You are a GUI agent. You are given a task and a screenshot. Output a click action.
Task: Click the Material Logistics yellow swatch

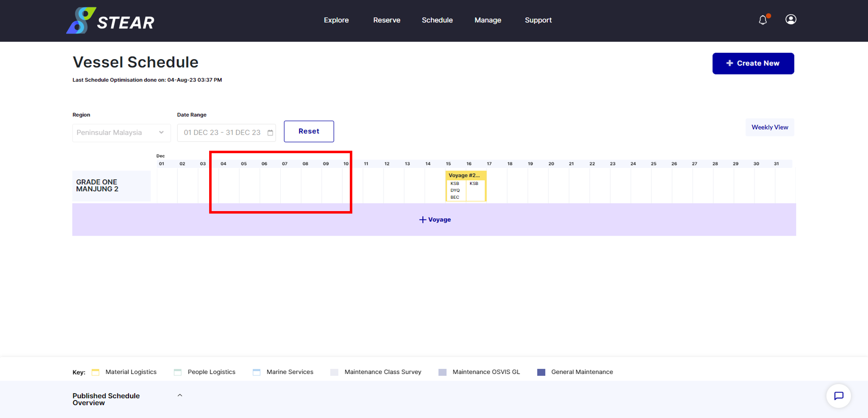tap(95, 372)
